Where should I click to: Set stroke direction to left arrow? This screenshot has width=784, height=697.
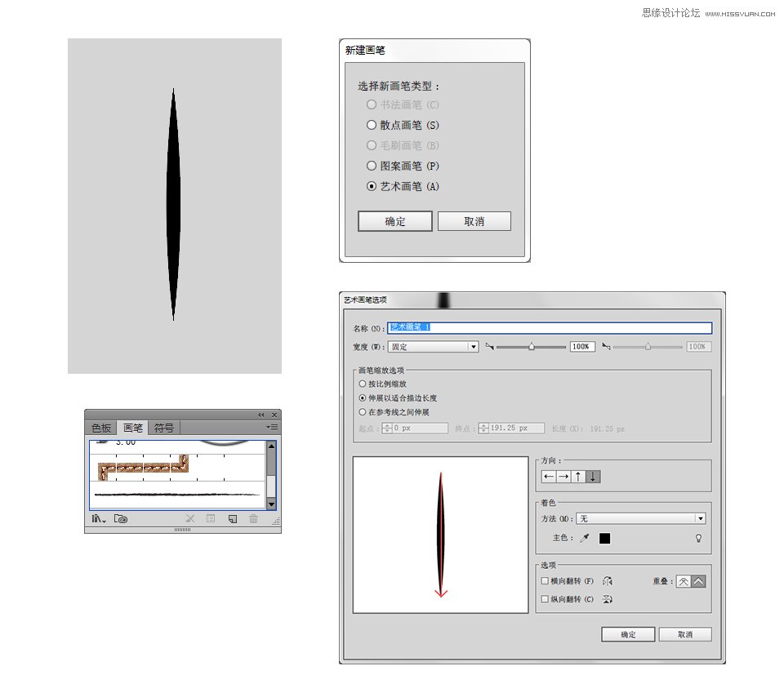pos(549,477)
